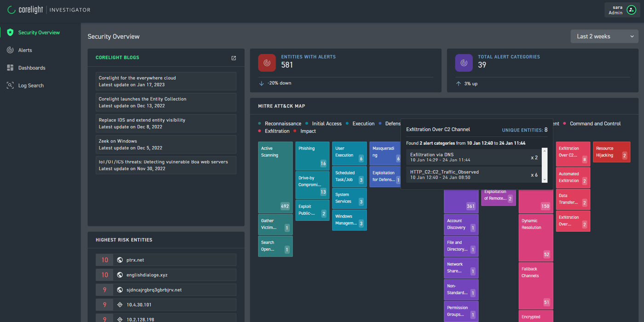Expand the Last 2 weeks time range dropdown
Image resolution: width=644 pixels, height=322 pixels.
604,36
